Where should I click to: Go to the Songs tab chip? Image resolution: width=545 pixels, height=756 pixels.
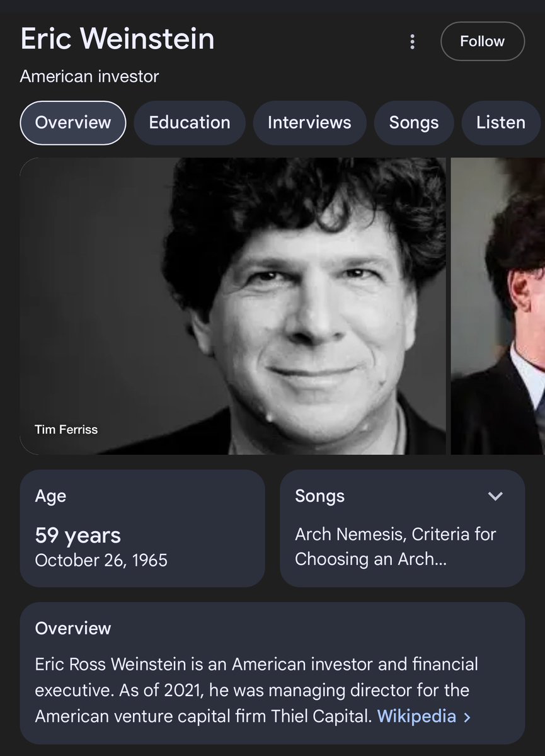click(x=413, y=122)
